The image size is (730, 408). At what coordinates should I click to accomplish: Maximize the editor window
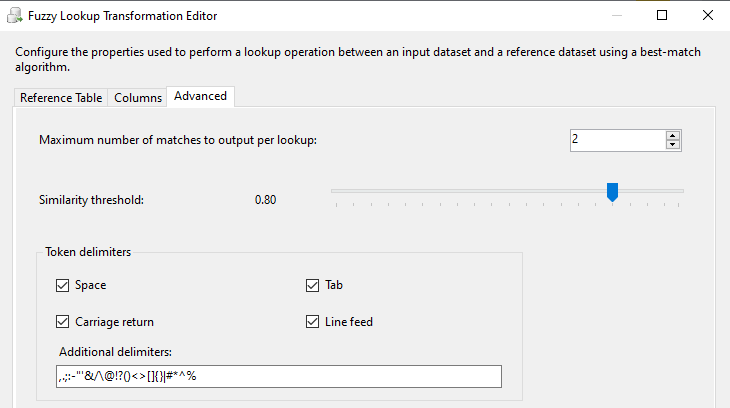point(662,16)
